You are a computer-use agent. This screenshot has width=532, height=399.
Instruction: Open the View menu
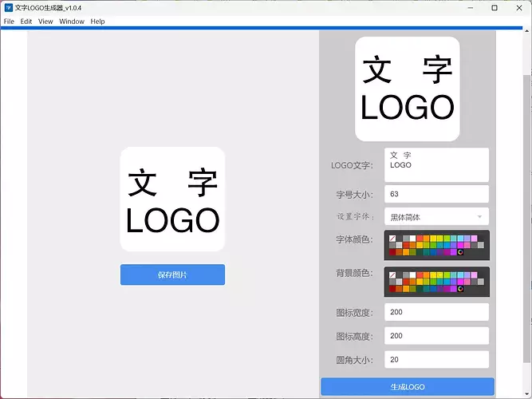point(45,22)
